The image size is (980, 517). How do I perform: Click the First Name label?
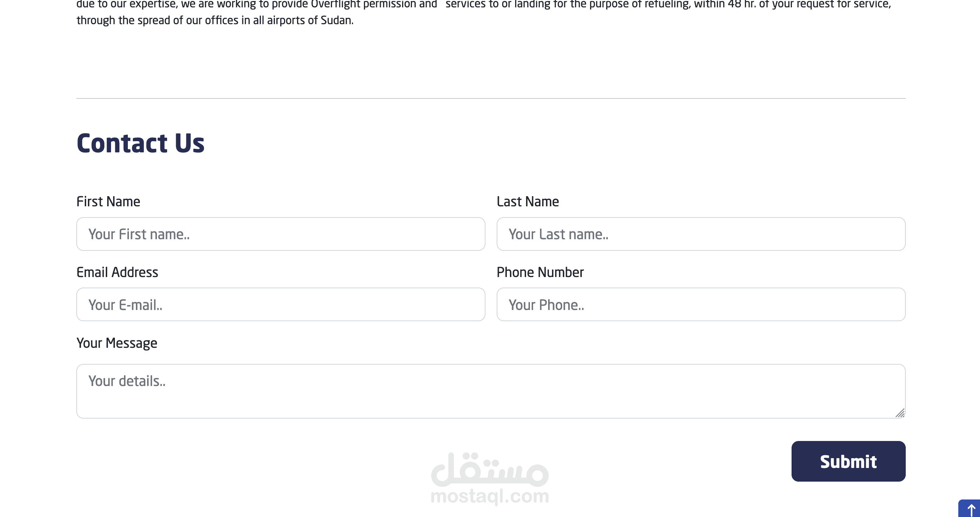(x=108, y=201)
